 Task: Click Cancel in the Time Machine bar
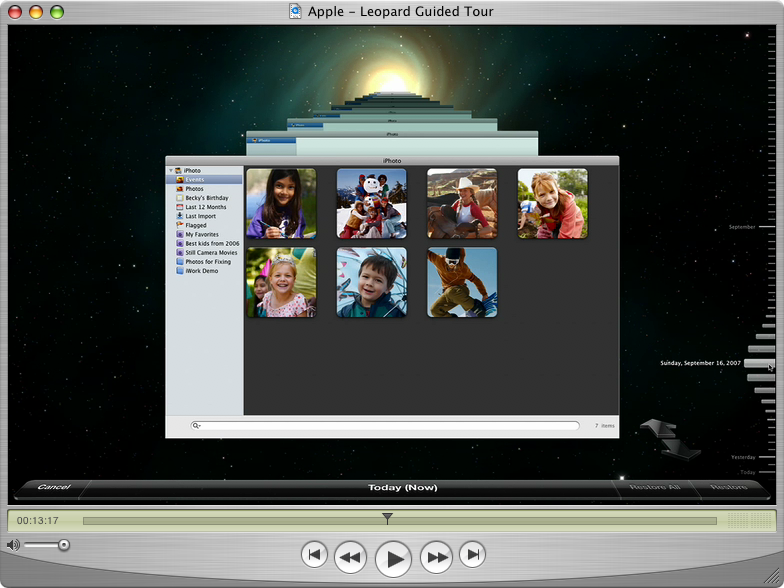54,486
